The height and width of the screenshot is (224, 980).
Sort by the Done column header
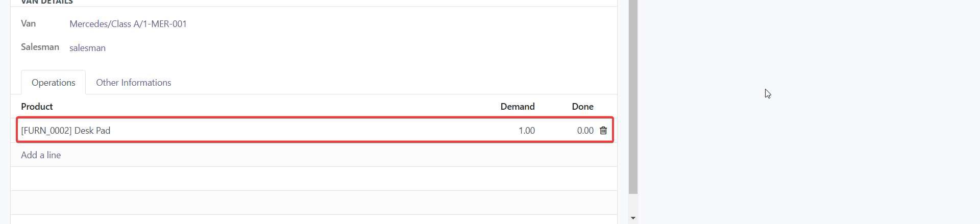(582, 107)
